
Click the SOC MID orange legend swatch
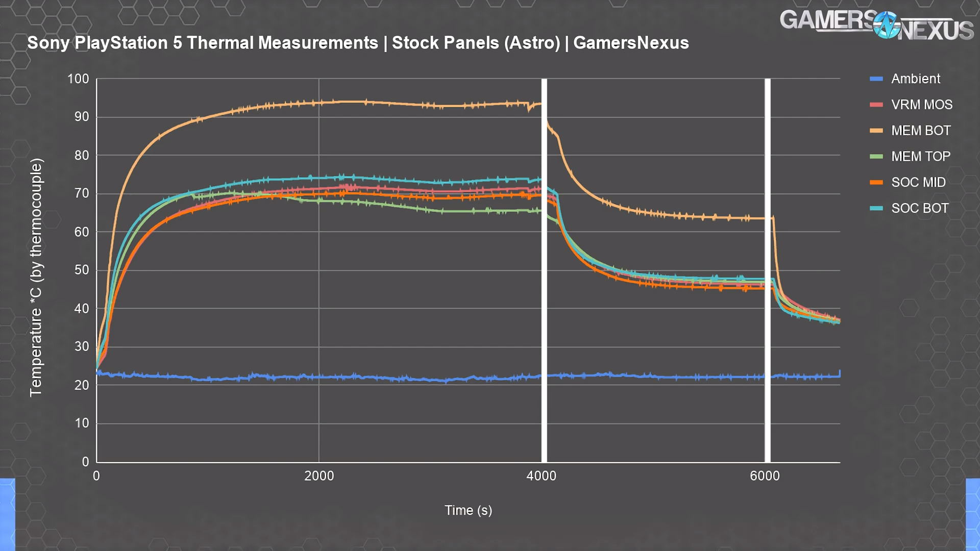pyautogui.click(x=876, y=182)
